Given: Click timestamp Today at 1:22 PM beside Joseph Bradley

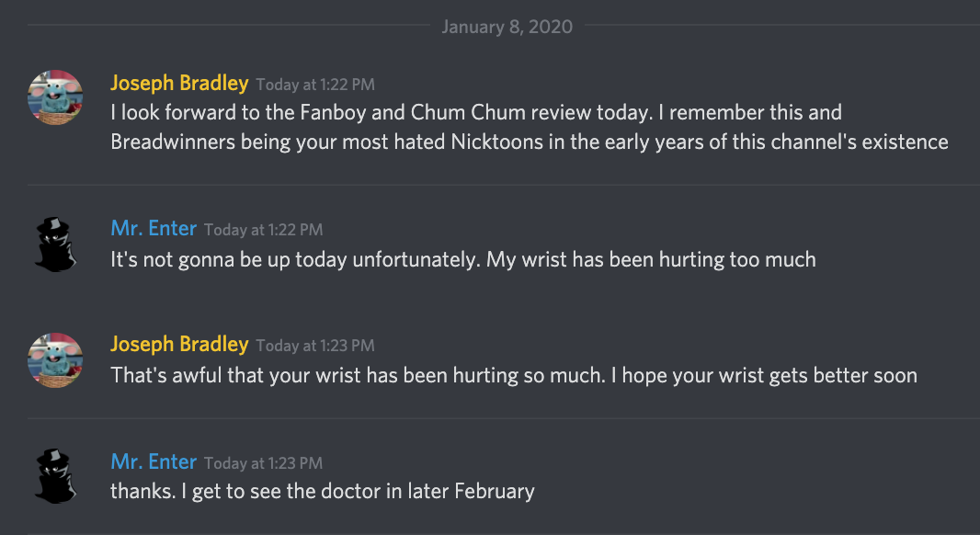Looking at the screenshot, I should click(x=315, y=85).
